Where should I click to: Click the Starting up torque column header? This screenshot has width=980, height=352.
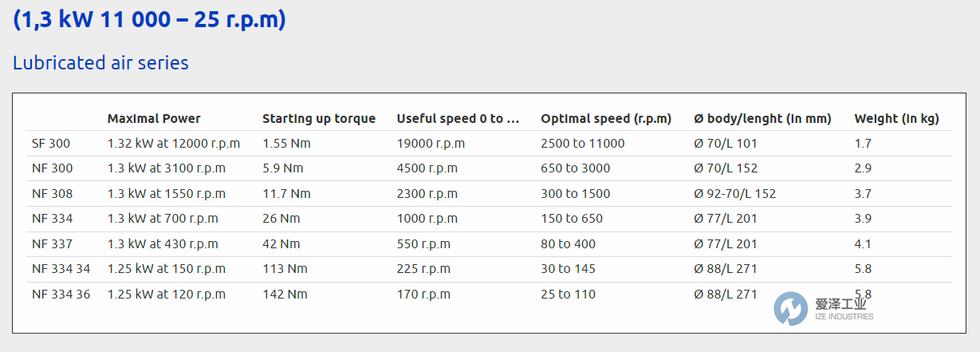[319, 119]
